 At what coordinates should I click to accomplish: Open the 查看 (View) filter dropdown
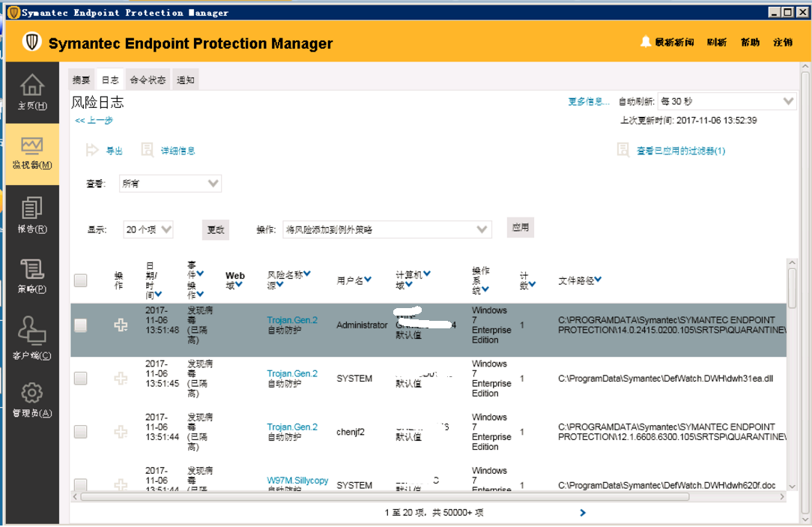click(169, 183)
